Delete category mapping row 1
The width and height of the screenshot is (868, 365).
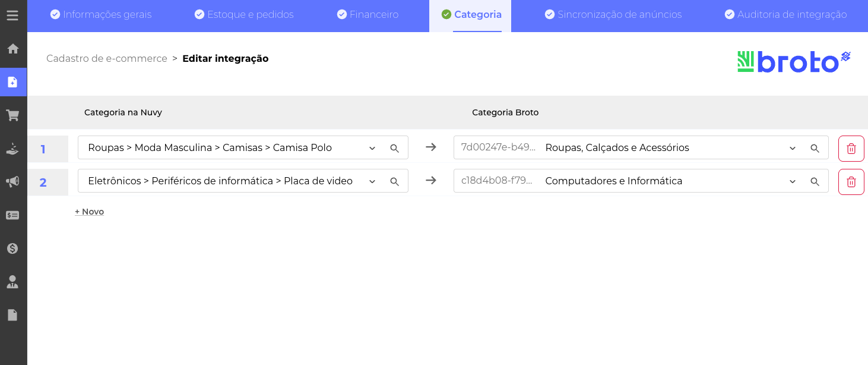pyautogui.click(x=851, y=149)
